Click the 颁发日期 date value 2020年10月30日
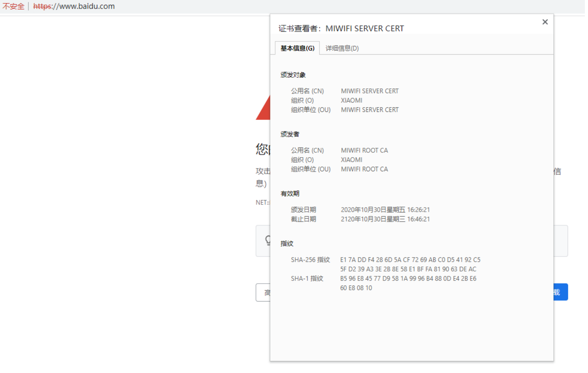588x373 pixels. coord(385,210)
